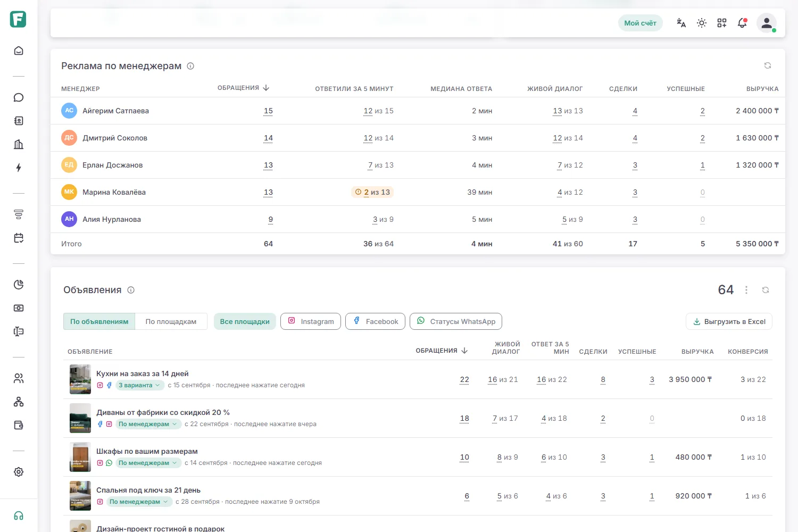The width and height of the screenshot is (798, 532).
Task: Toggle the light theme sun icon
Action: click(x=702, y=23)
